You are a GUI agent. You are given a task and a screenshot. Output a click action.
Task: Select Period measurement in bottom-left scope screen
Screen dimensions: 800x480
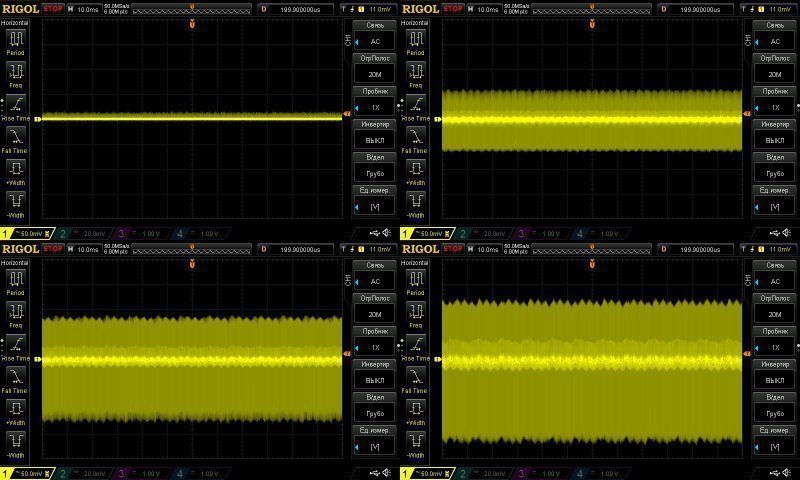coord(15,283)
